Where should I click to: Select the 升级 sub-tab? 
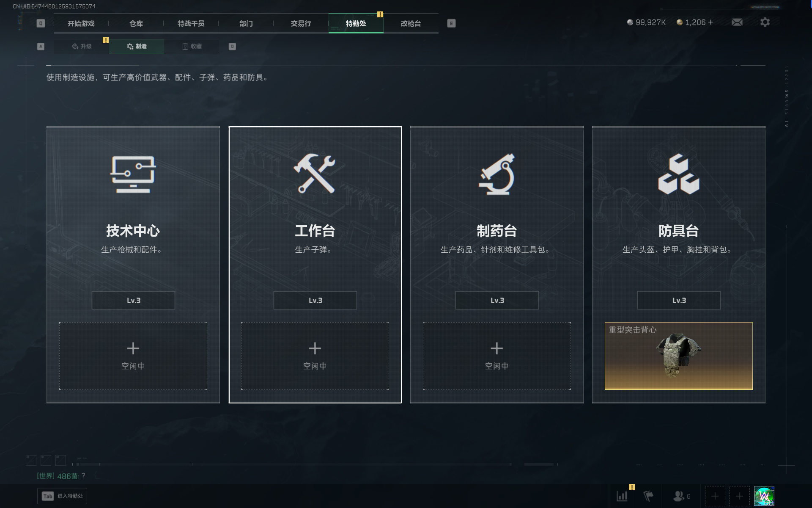(82, 46)
